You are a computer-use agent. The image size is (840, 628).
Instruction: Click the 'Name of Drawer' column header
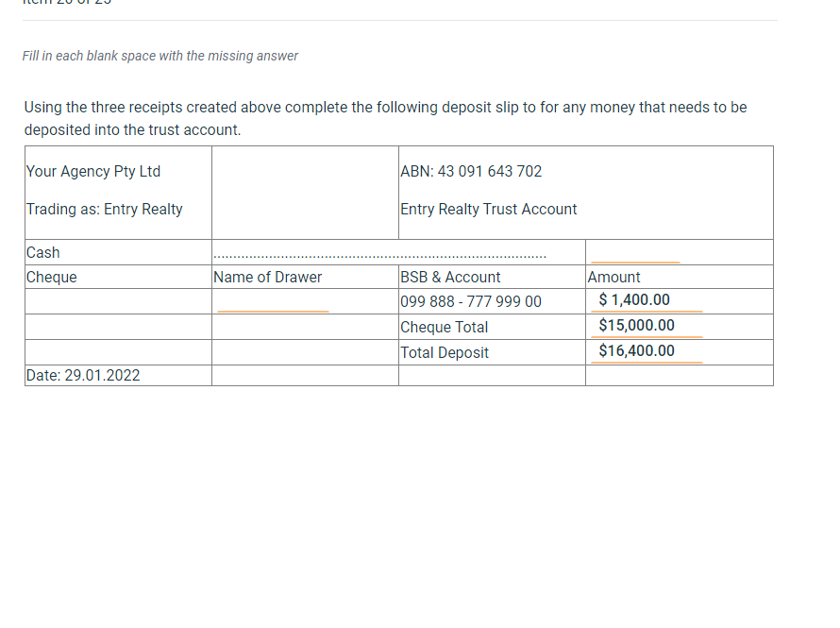pyautogui.click(x=267, y=277)
